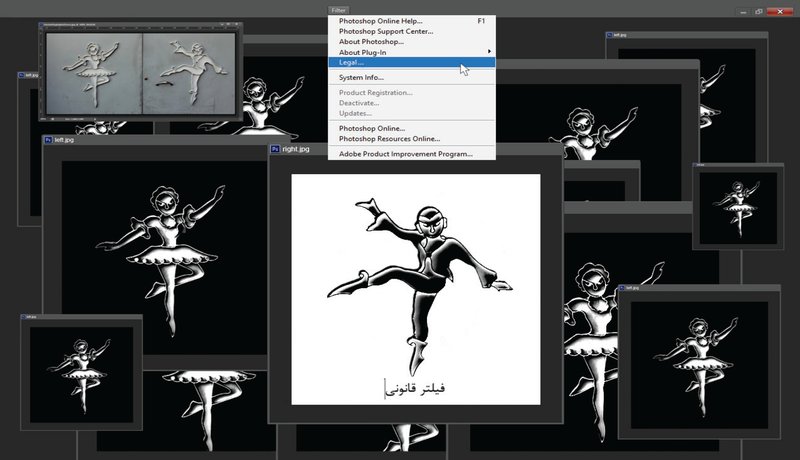The width and height of the screenshot is (800, 460).
Task: Click the Ps icon of right.jpg window
Action: (275, 149)
